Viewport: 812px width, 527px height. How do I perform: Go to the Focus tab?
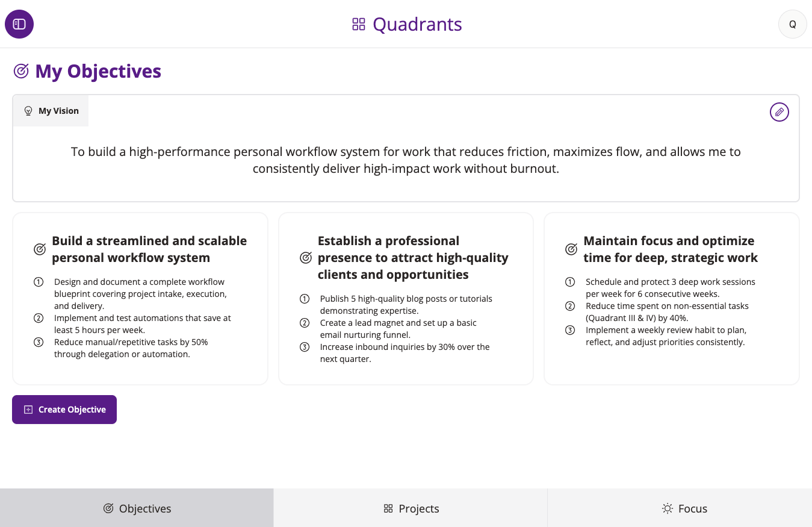pos(684,508)
